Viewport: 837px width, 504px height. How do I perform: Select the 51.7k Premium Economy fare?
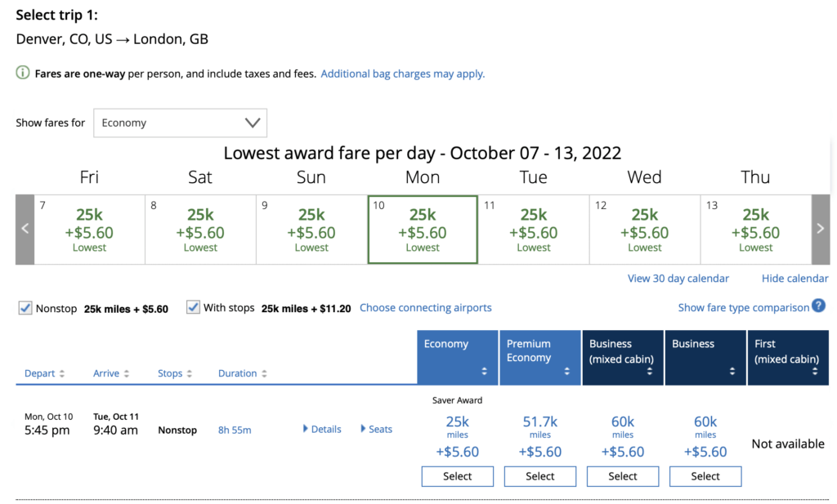[x=539, y=476]
